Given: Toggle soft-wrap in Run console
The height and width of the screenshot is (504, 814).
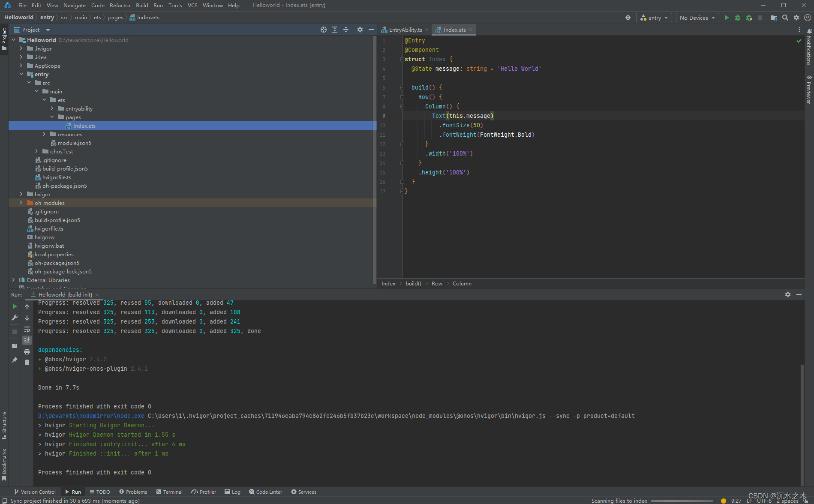Looking at the screenshot, I should (27, 329).
